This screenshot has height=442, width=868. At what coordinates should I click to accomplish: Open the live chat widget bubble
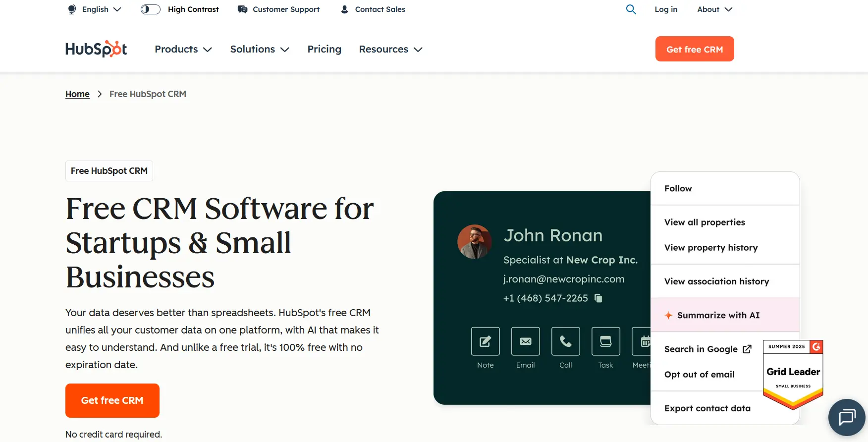coord(847,417)
